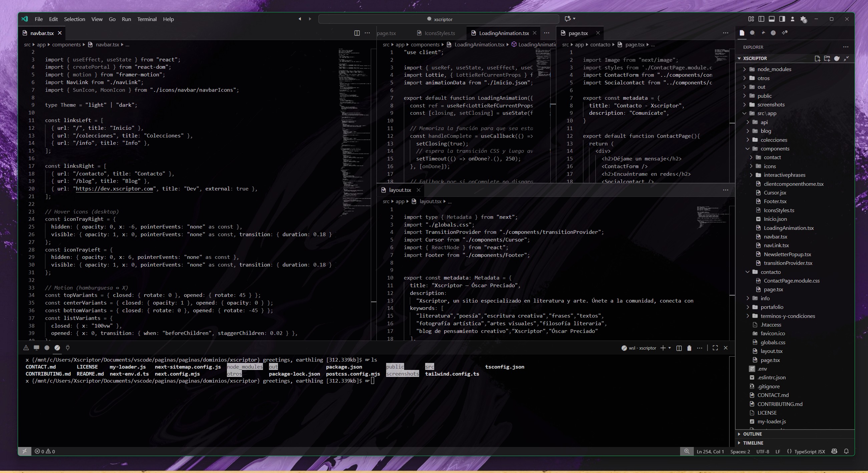The image size is (868, 473).
Task: Collapse all folders in the Explorer
Action: pos(846,58)
